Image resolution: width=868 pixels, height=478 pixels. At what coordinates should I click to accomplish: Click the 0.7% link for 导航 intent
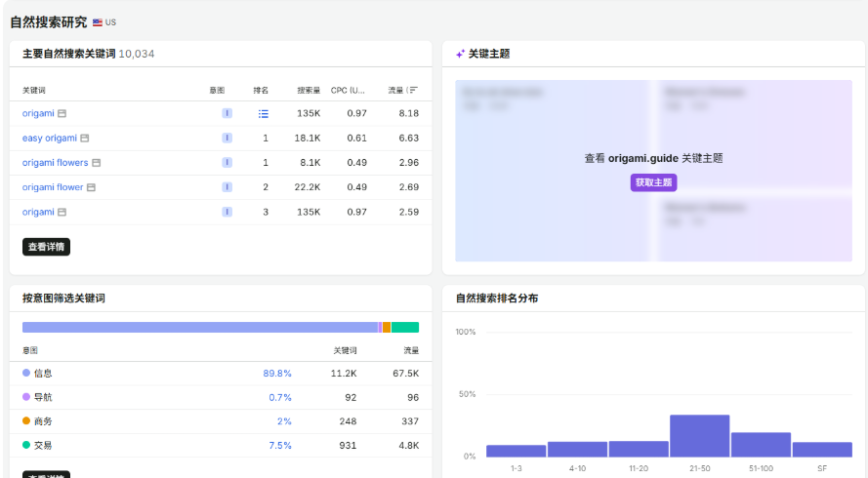[x=280, y=397]
